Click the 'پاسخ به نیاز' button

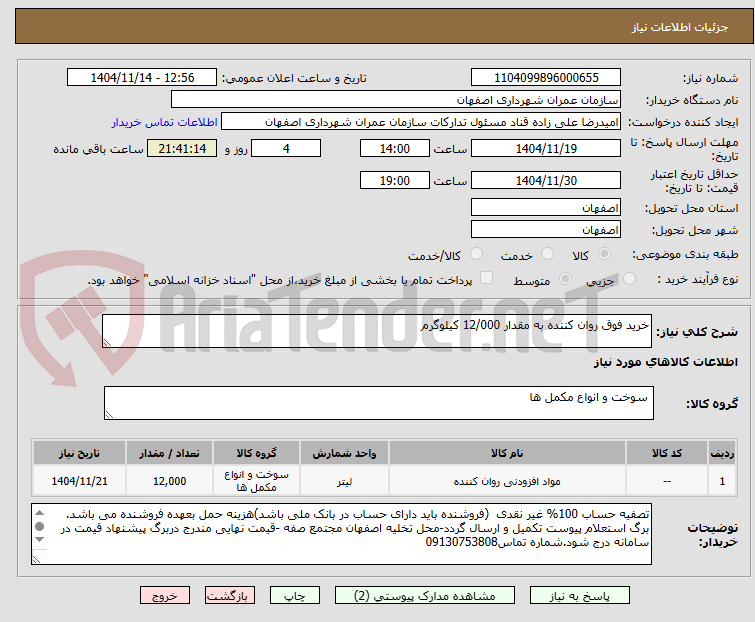(579, 596)
